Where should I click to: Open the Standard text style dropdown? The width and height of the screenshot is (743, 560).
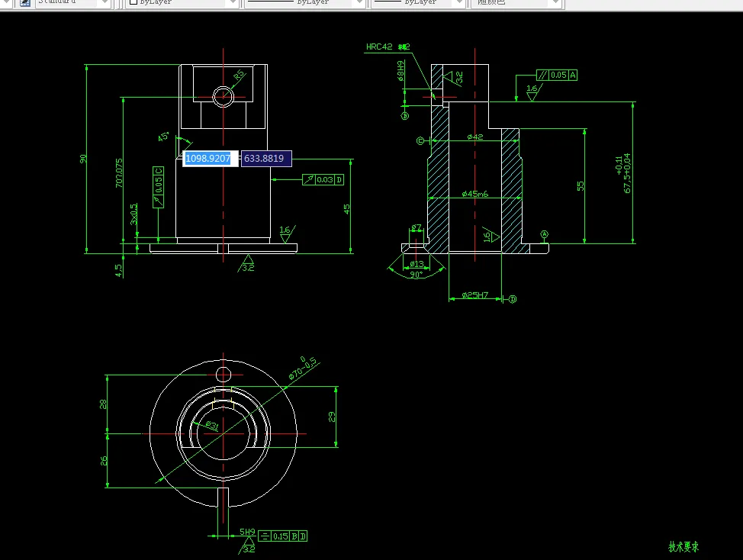pos(105,3)
